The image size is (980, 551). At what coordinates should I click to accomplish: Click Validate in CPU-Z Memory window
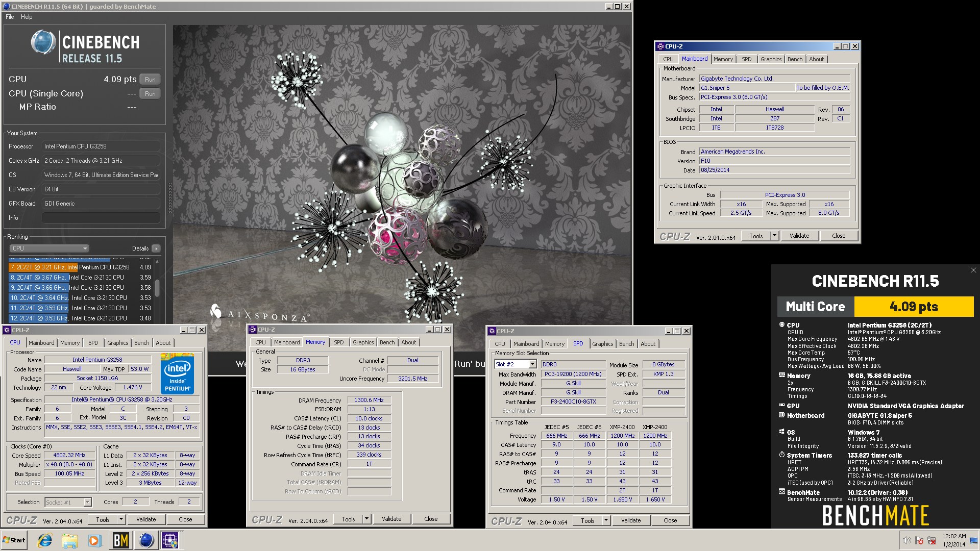click(391, 519)
